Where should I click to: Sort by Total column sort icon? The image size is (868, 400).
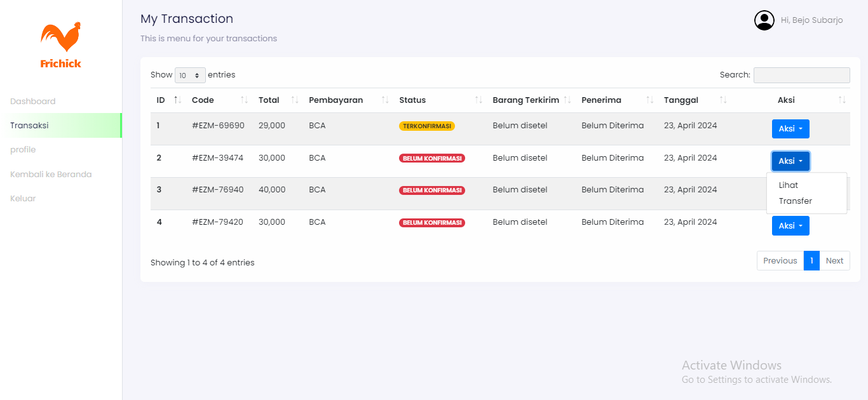pyautogui.click(x=295, y=100)
